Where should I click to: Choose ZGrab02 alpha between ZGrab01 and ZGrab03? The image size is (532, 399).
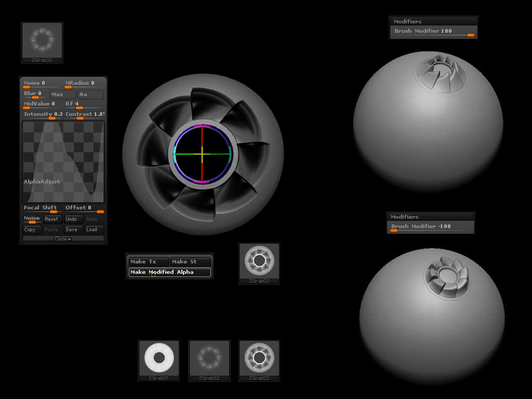coord(209,358)
